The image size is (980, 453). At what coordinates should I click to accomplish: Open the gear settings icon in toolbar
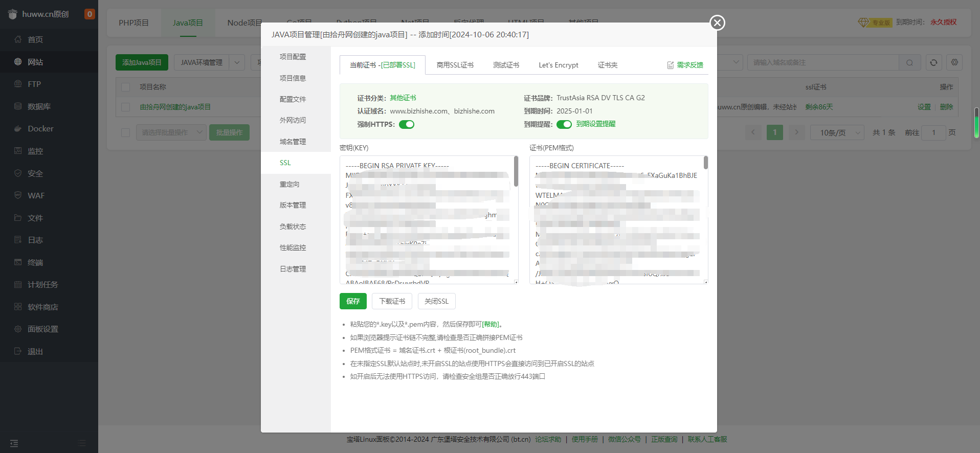coord(954,62)
